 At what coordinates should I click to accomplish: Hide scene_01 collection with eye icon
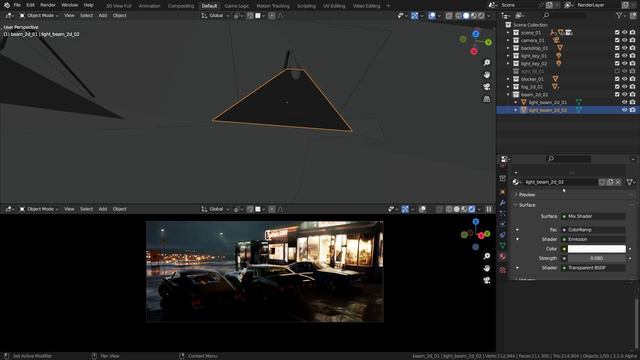624,33
